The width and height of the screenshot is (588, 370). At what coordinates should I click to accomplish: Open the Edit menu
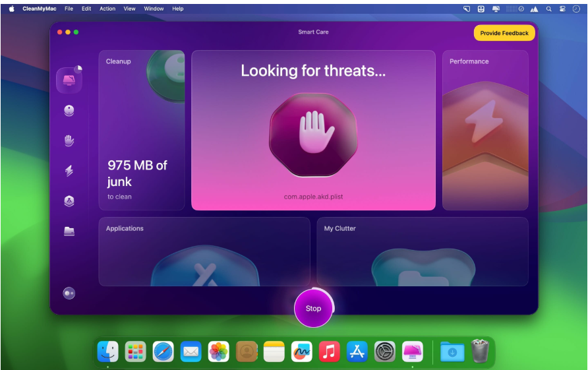tap(86, 9)
